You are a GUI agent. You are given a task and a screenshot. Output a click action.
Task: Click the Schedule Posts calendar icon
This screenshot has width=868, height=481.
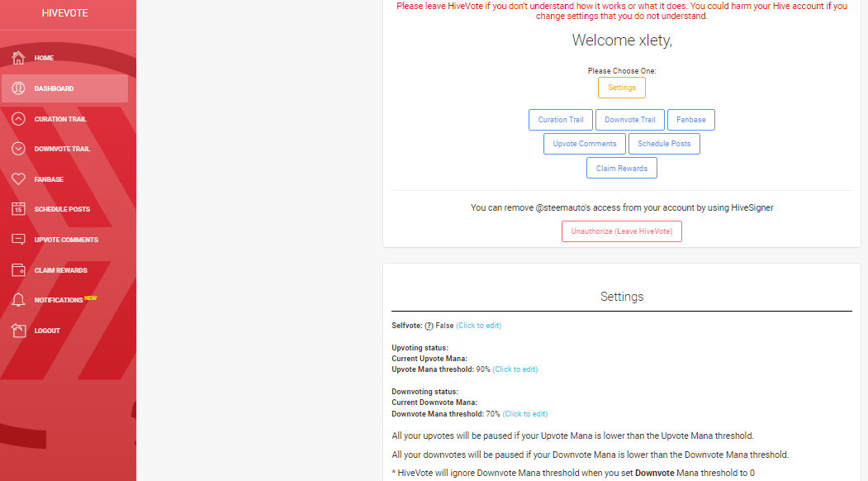pyautogui.click(x=18, y=209)
